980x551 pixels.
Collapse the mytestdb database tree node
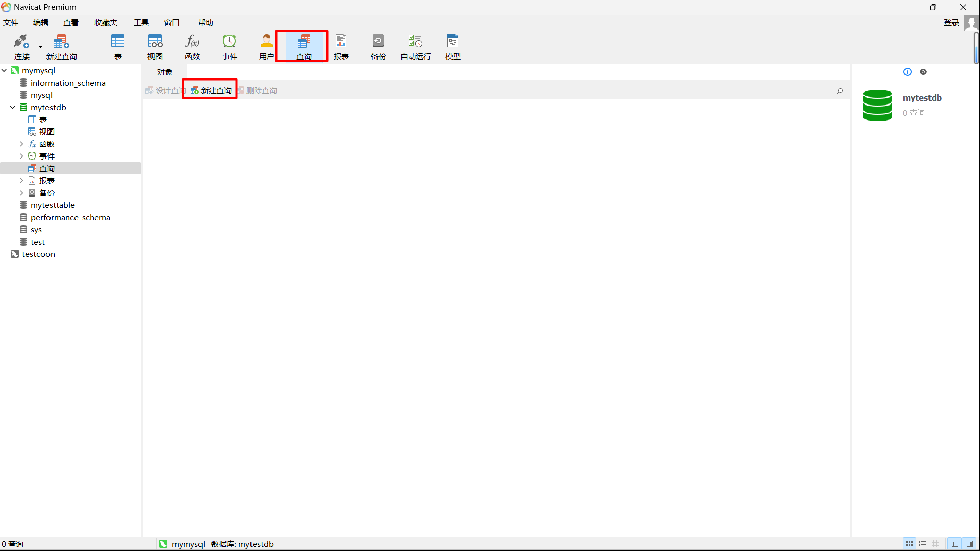coord(13,107)
